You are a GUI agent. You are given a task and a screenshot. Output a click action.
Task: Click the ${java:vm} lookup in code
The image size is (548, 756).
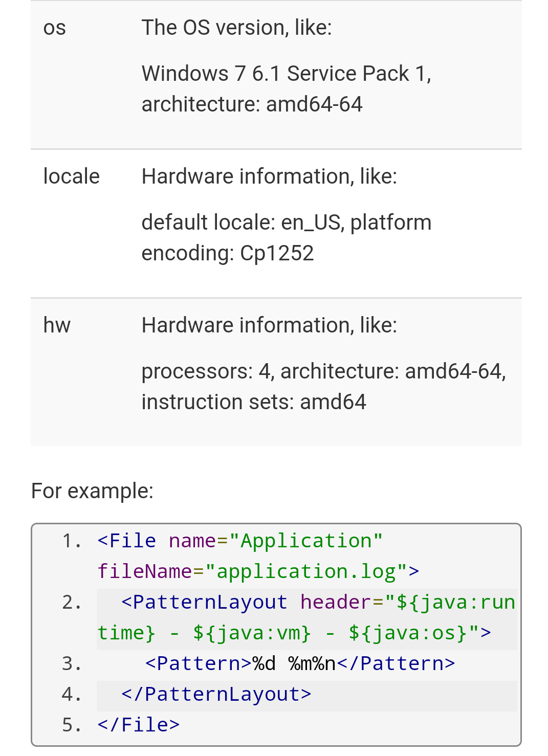pos(252,633)
